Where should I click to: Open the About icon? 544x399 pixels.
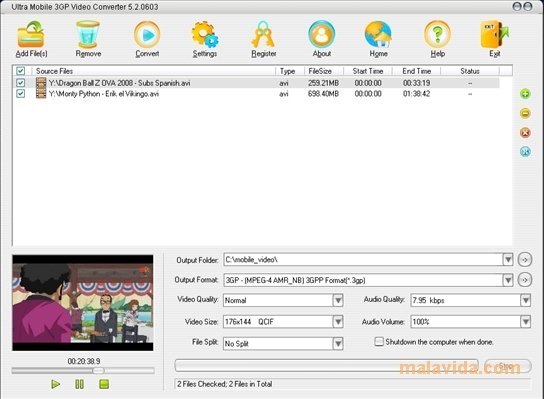pyautogui.click(x=322, y=34)
